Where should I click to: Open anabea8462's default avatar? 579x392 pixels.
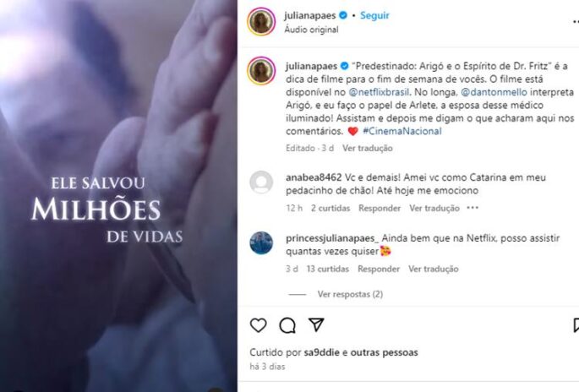click(x=261, y=182)
